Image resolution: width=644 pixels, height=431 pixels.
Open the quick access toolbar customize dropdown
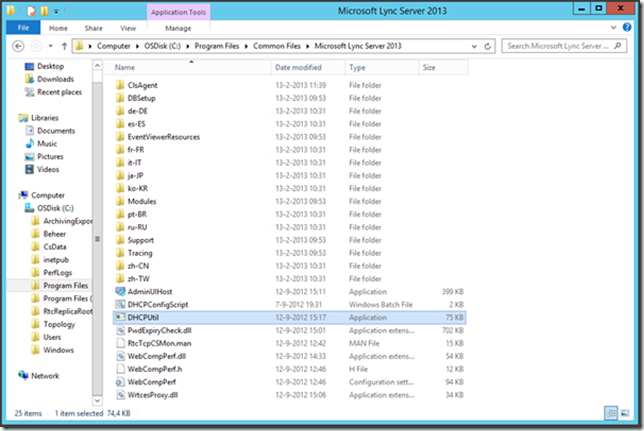tap(56, 11)
